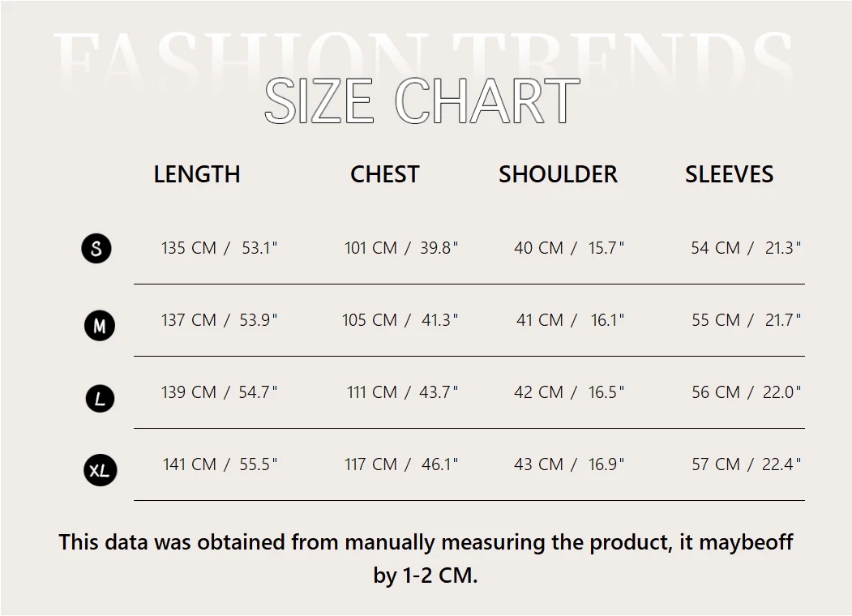Select the LENGTH column header
The height and width of the screenshot is (616, 852).
197,174
